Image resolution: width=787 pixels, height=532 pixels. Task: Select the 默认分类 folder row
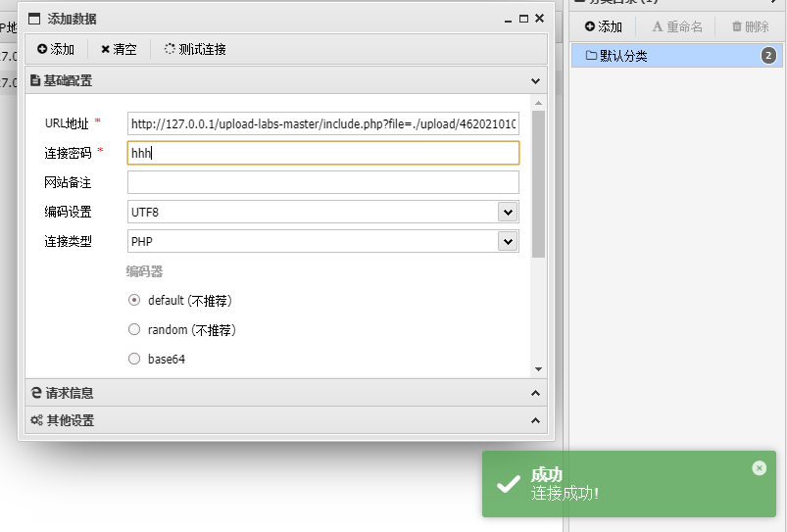pos(676,56)
